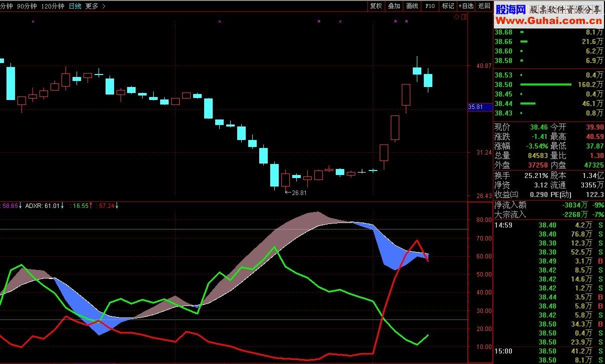Click the red square panel icon beside diamond
Viewport: 605px width, 364px height.
pyautogui.click(x=463, y=17)
